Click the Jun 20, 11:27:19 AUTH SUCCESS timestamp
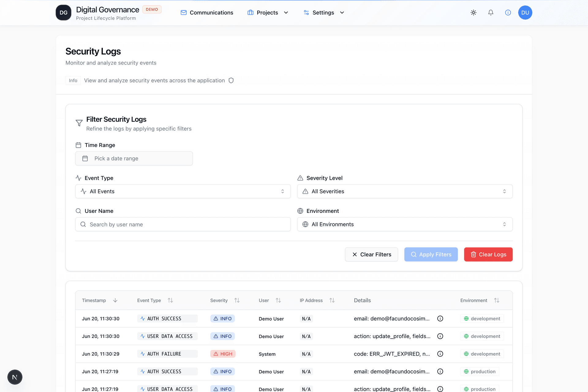588x392 pixels. tap(100, 371)
